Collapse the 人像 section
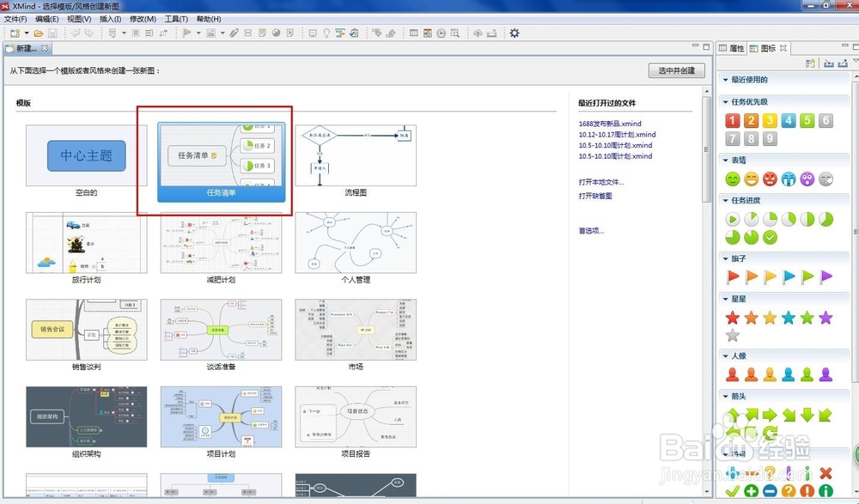This screenshot has height=504, width=859. coord(725,356)
